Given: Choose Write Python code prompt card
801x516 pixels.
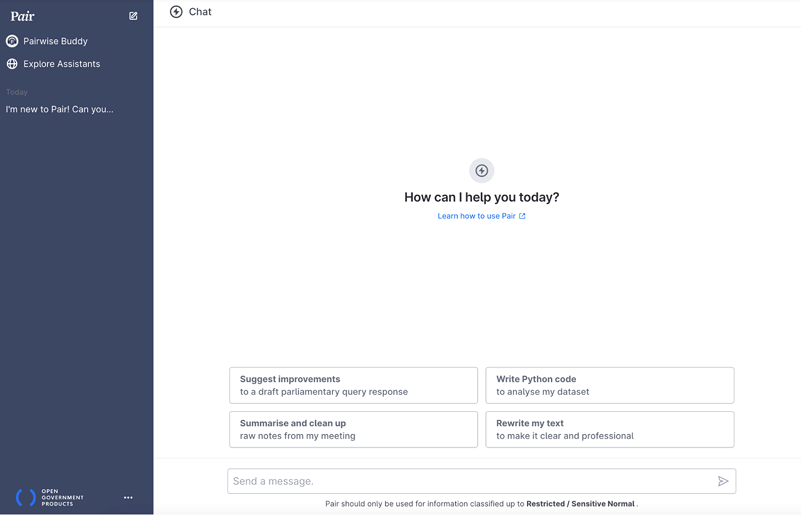Looking at the screenshot, I should (609, 385).
